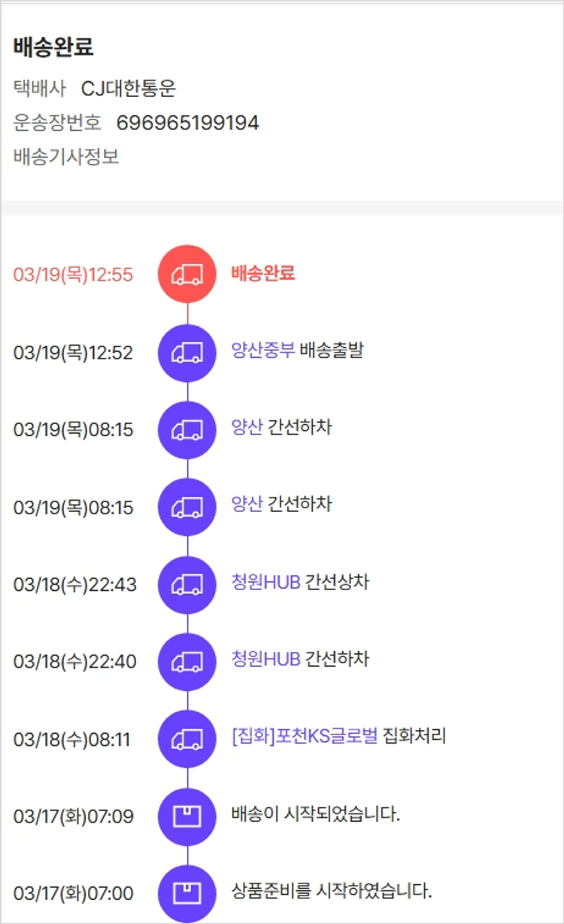This screenshot has width=564, height=924.
Task: Open 청원HUB link in 간선상차 row
Action: coord(266,582)
